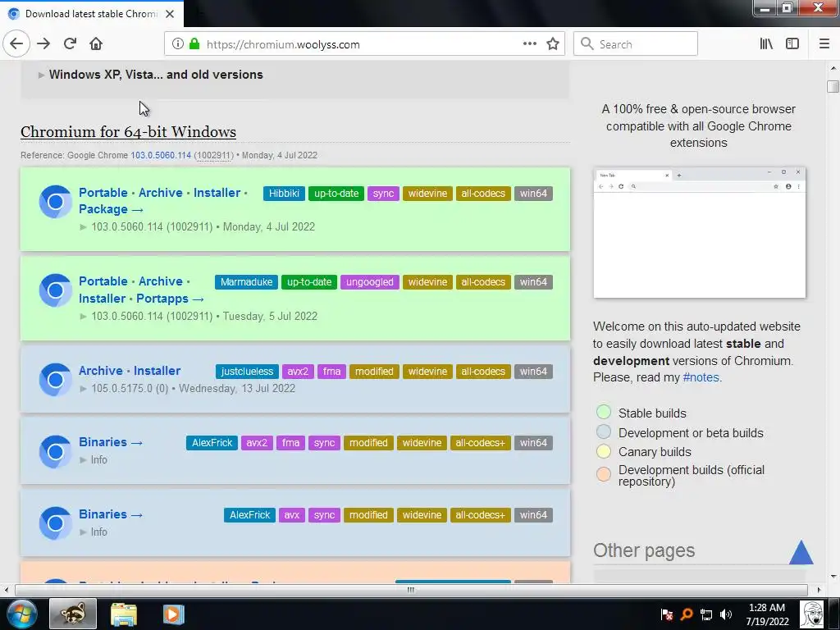Click the raccoon browser taskbar icon

click(x=73, y=614)
